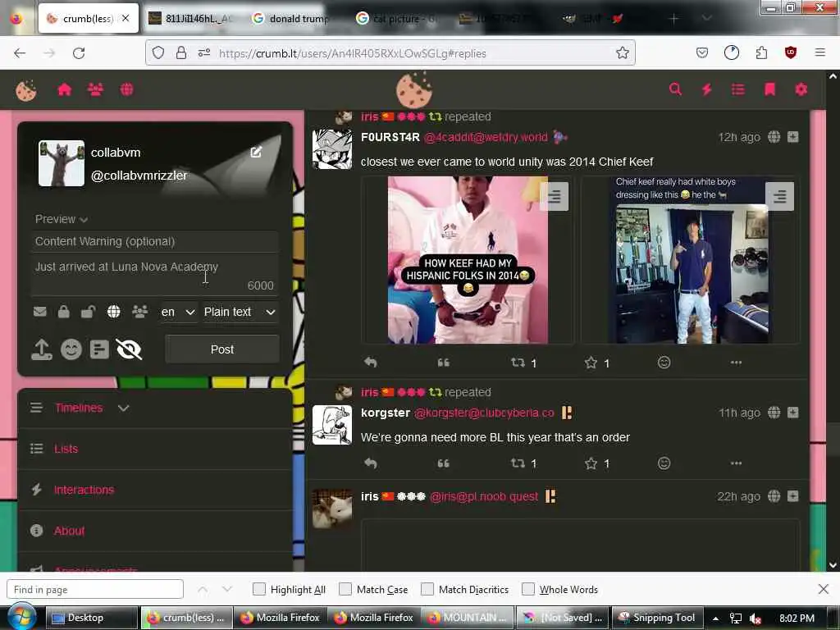The width and height of the screenshot is (840, 630).
Task: React with emoji to F0URST4R post
Action: 664,363
